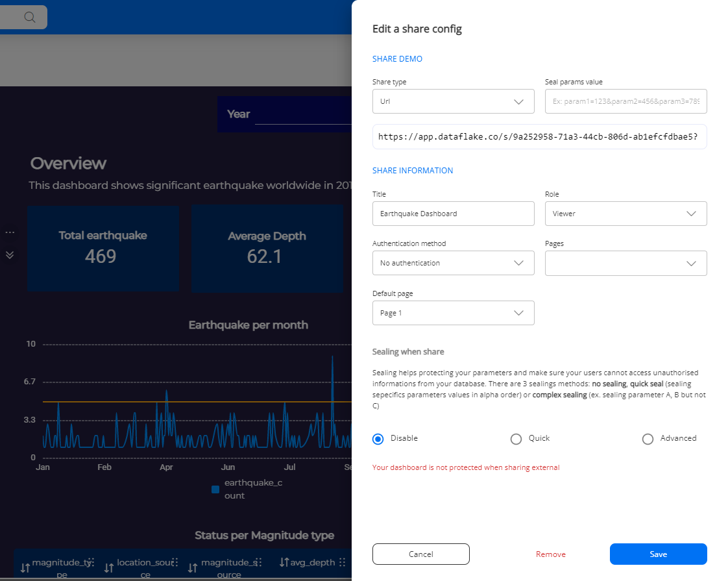Sort the magnitude_source column

click(x=191, y=568)
